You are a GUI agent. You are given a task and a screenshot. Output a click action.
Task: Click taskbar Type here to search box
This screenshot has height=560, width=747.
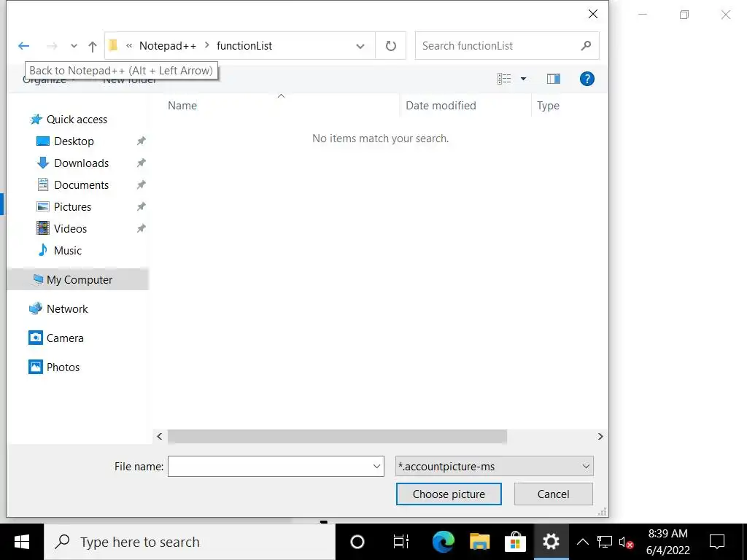[190, 542]
